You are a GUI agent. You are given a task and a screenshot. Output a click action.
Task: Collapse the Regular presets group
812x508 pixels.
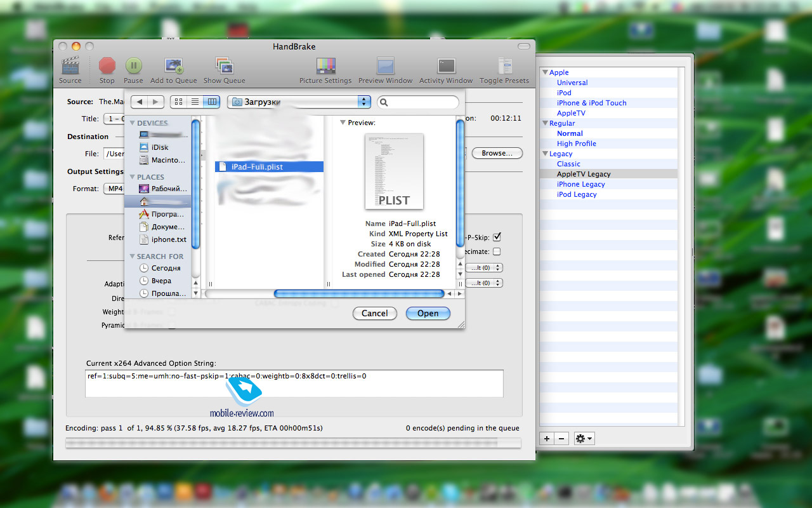pos(545,123)
